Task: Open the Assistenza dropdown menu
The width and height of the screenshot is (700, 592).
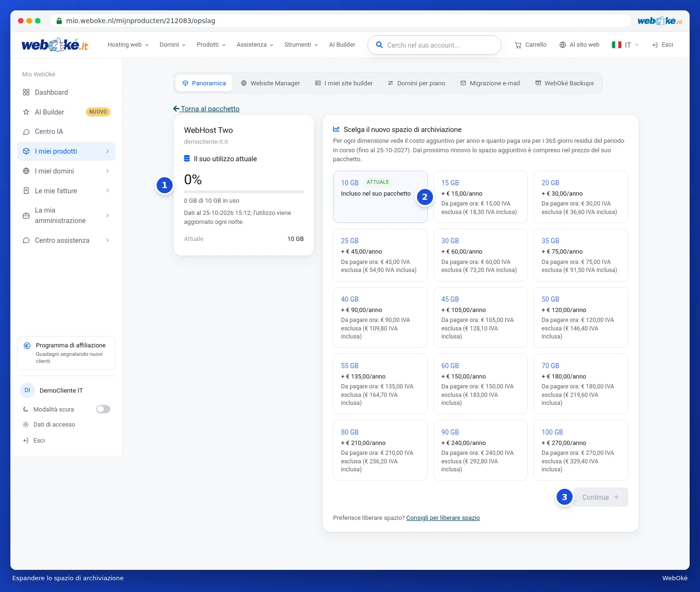Action: [x=255, y=45]
